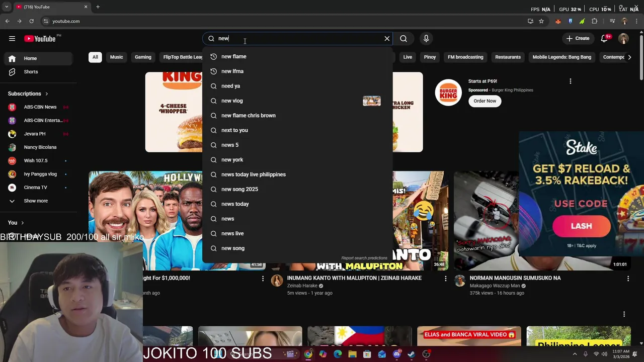Open Chrome extensions puzzle icon
Viewport: 644px width, 362px height.
click(595, 21)
